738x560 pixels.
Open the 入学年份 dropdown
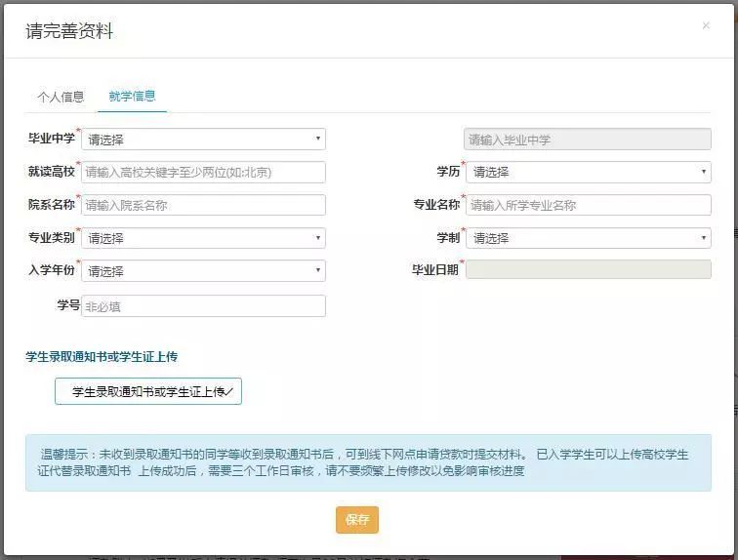pos(203,271)
